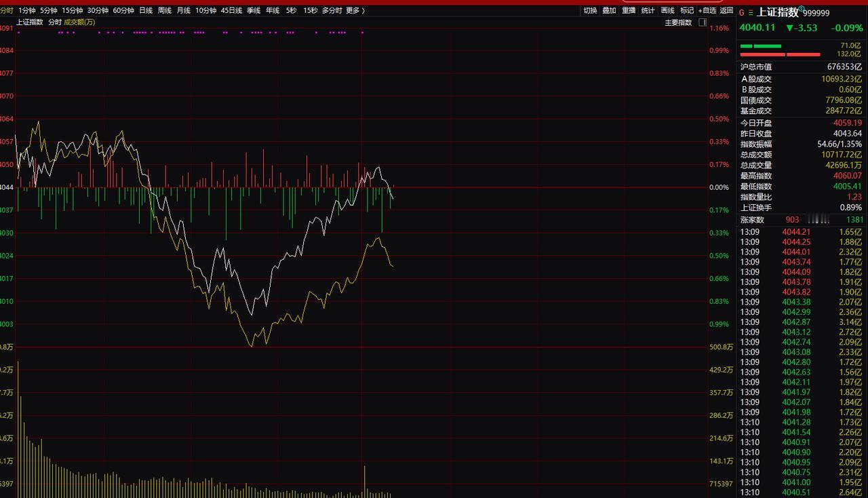Screen dimensions: 868x498
Task: Click the A股成交 value 10693.23亿
Action: click(x=842, y=79)
